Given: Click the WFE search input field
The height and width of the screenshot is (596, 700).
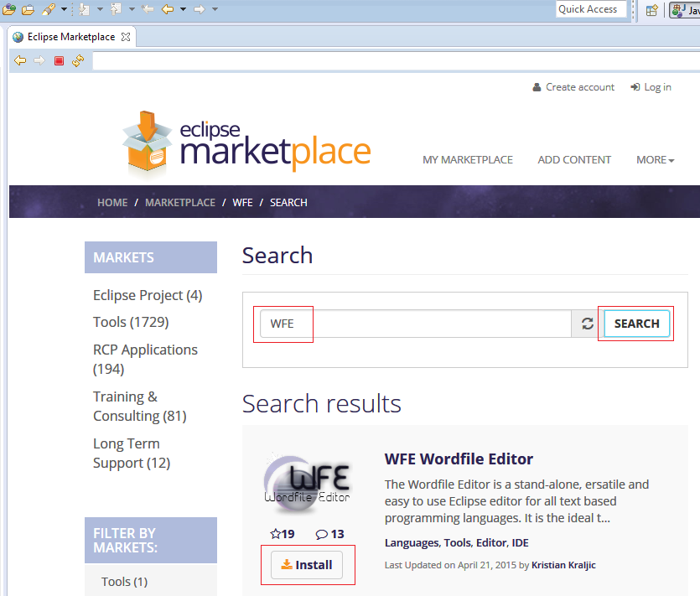Looking at the screenshot, I should click(x=415, y=324).
